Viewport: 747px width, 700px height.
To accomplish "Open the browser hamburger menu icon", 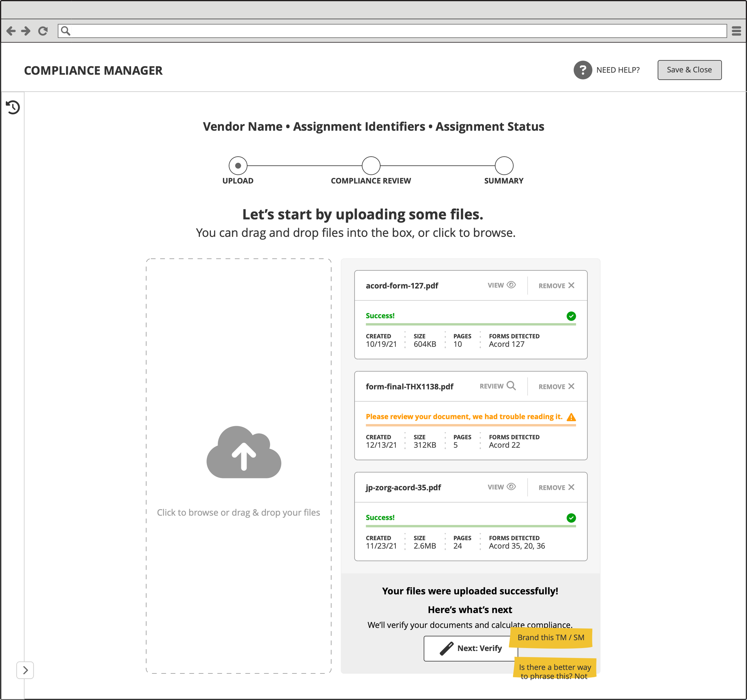I will click(737, 31).
